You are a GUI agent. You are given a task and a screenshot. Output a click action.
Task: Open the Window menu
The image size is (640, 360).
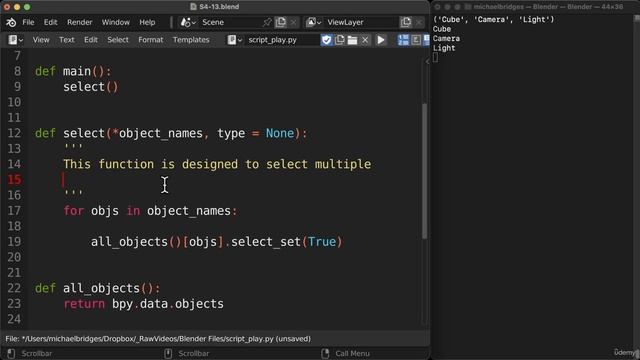[x=116, y=22]
